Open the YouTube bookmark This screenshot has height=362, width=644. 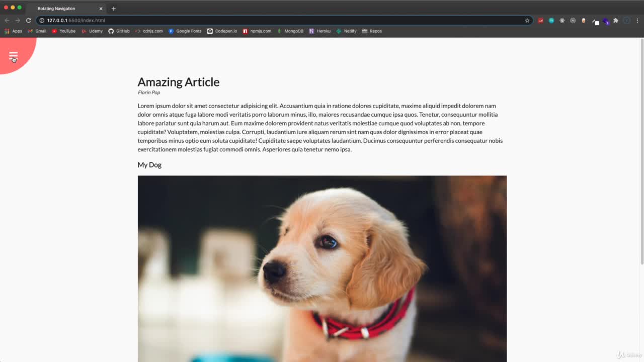click(63, 31)
